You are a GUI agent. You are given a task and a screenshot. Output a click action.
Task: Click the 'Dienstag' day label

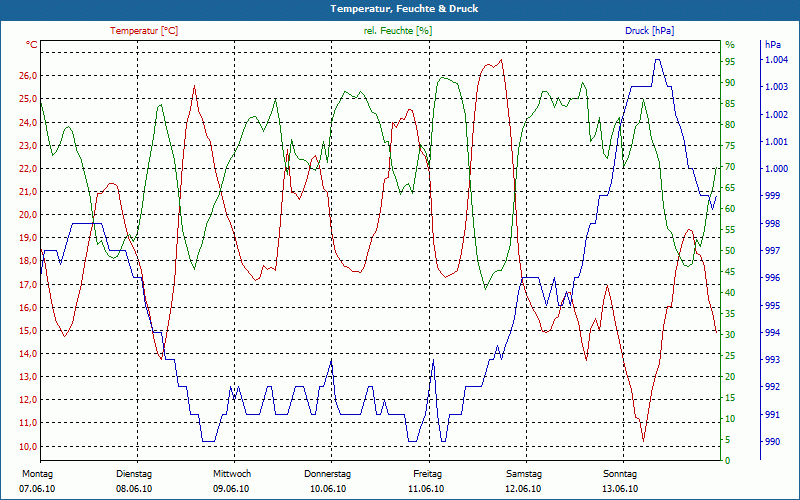(134, 474)
